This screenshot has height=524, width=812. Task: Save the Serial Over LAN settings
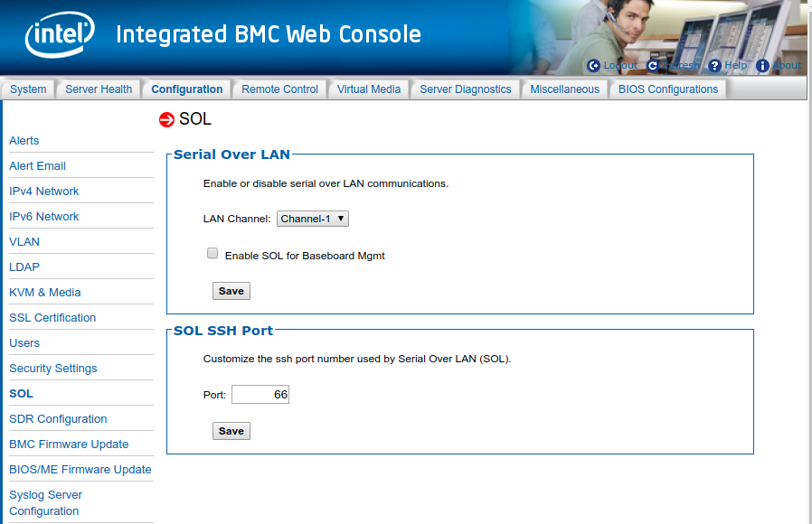pyautogui.click(x=231, y=291)
